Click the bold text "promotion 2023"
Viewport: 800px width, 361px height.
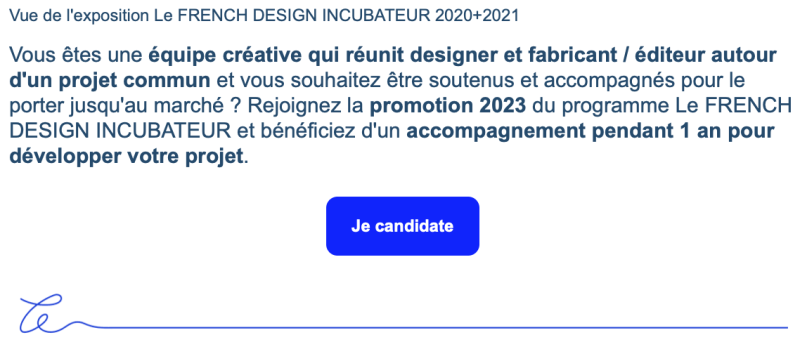[x=447, y=106]
